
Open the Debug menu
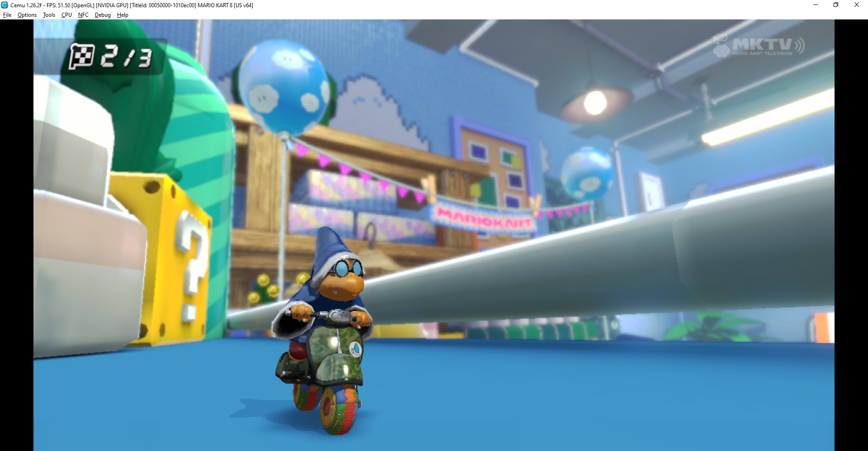(x=102, y=14)
